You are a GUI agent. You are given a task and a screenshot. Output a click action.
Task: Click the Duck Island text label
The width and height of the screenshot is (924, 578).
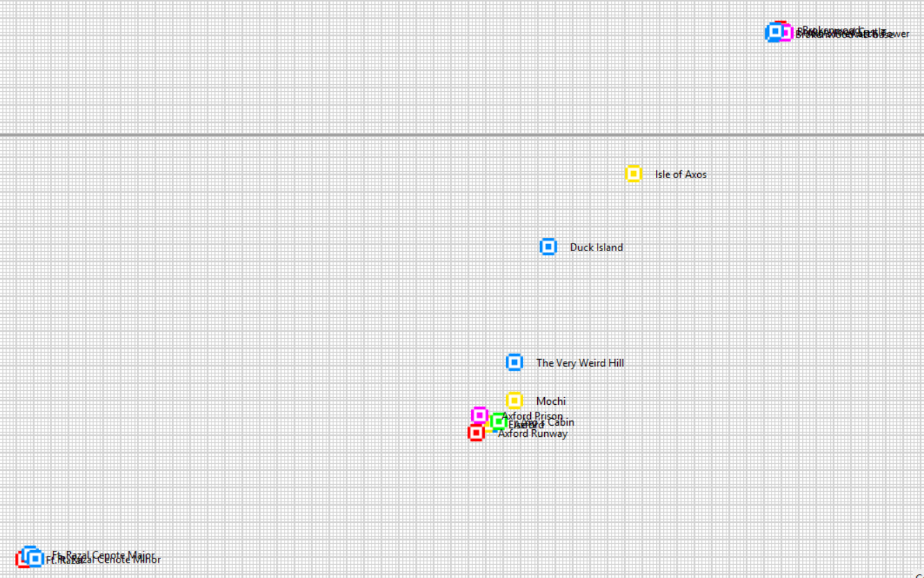[x=596, y=248]
